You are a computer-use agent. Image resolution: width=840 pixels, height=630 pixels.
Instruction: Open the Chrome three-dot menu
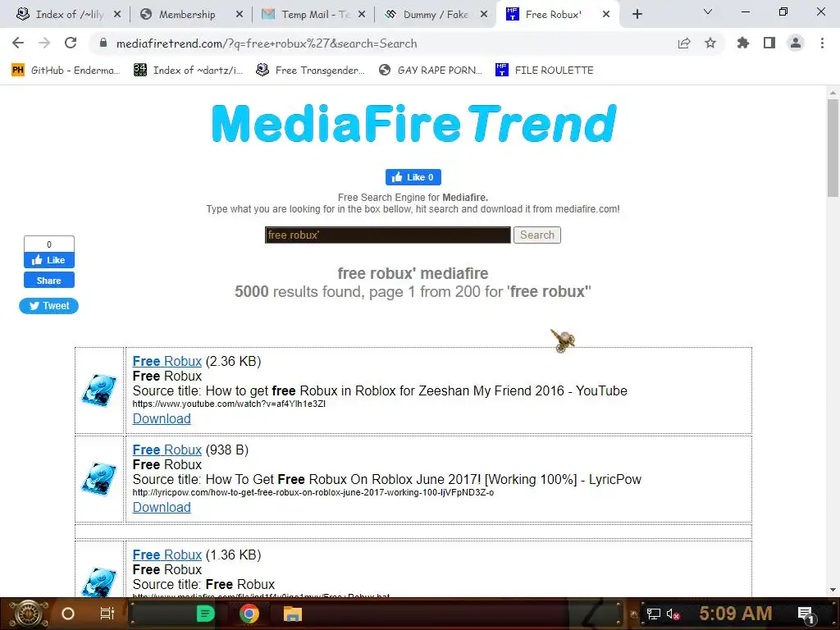[x=822, y=43]
